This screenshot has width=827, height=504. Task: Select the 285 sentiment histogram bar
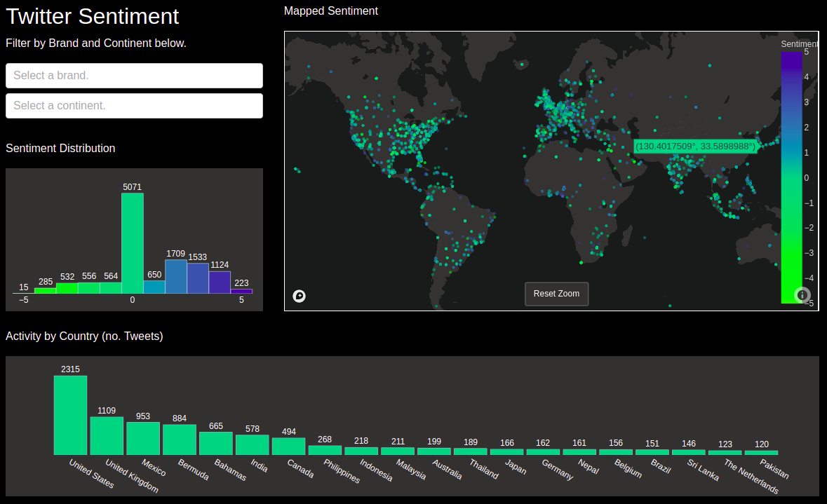coord(46,290)
